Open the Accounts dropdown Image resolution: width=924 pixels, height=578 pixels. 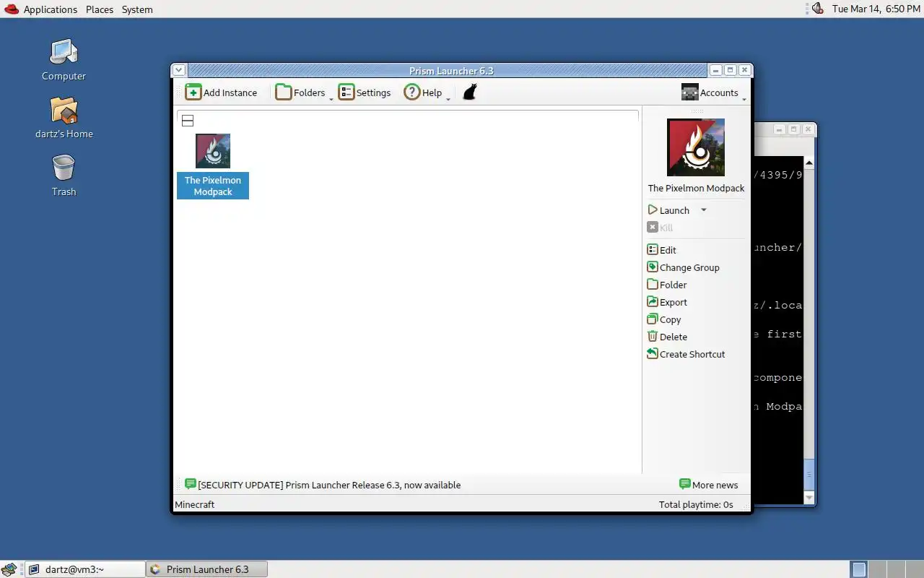713,92
